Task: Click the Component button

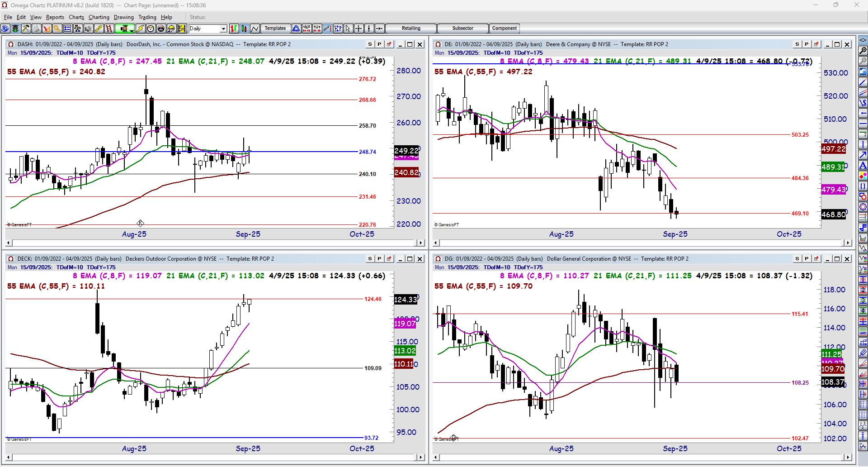Action: 505,29
